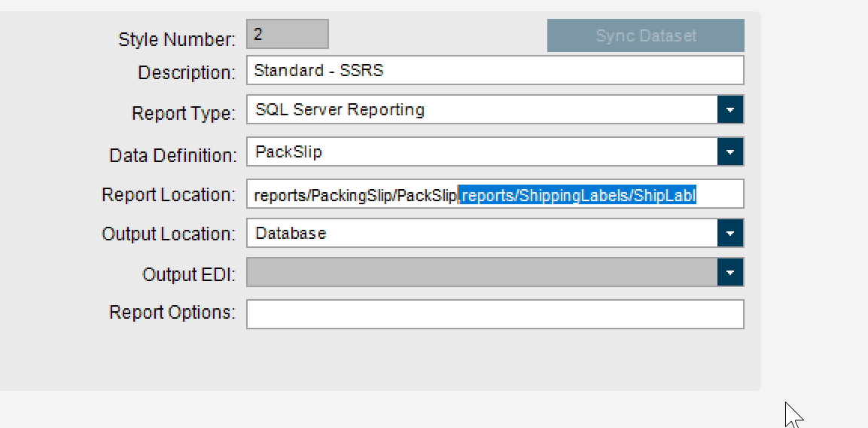This screenshot has height=428, width=868.
Task: Click the Sync Dataset button
Action: (645, 35)
